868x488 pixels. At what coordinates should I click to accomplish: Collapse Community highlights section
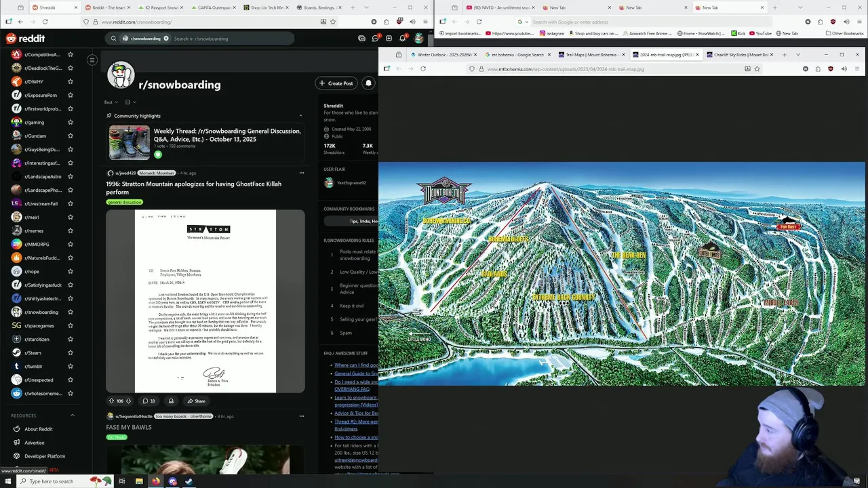(x=300, y=116)
